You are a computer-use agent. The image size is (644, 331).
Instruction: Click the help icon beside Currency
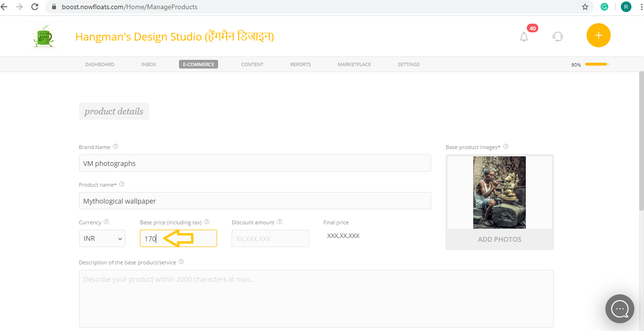107,222
